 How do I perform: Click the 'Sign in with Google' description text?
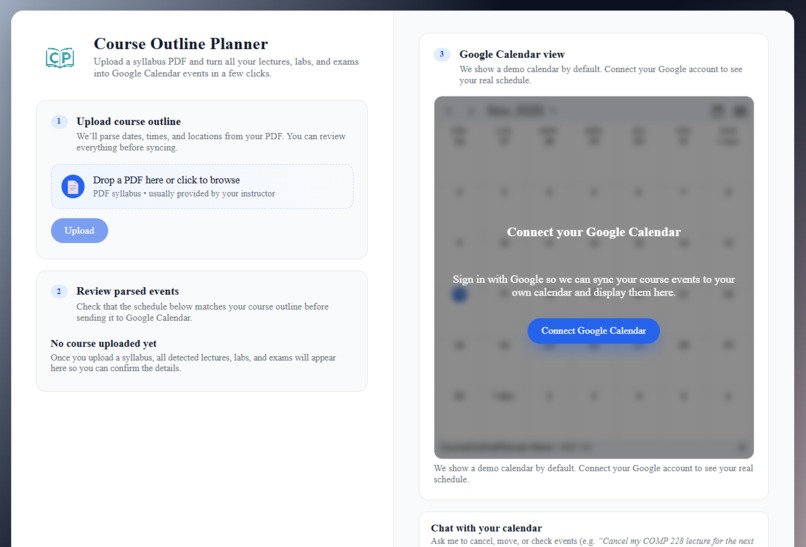pyautogui.click(x=594, y=286)
